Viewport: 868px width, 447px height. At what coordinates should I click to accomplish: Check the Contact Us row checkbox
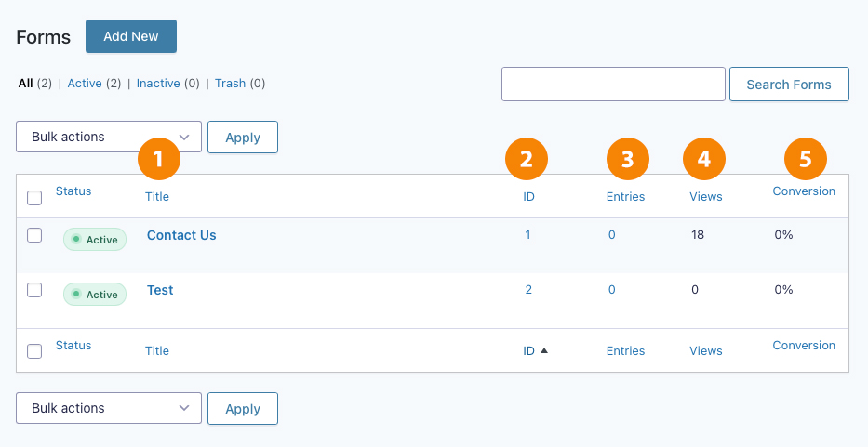tap(34, 235)
